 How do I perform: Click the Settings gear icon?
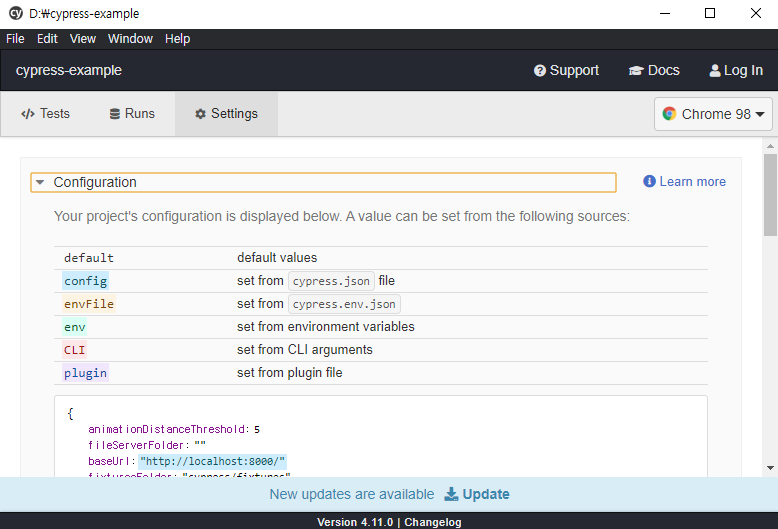[x=200, y=114]
